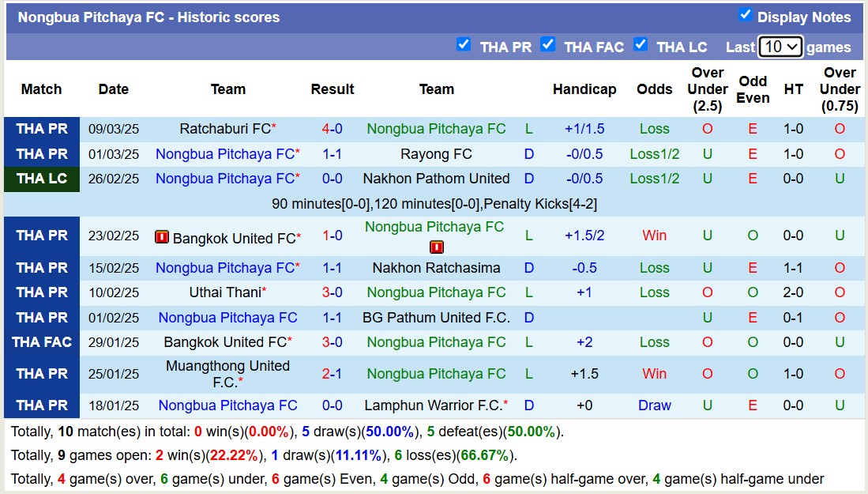The image size is (868, 494).
Task: Click the red O over indicator in Ratchaburi row
Action: click(707, 129)
